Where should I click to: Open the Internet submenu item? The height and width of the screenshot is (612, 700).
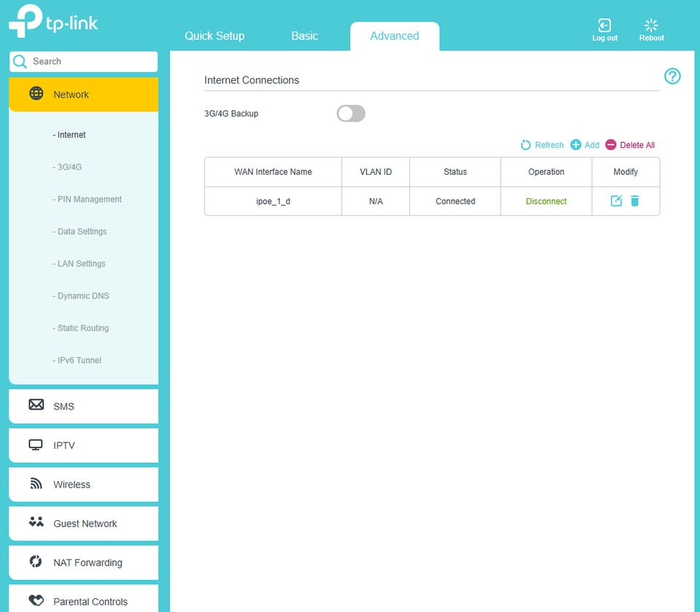[69, 135]
